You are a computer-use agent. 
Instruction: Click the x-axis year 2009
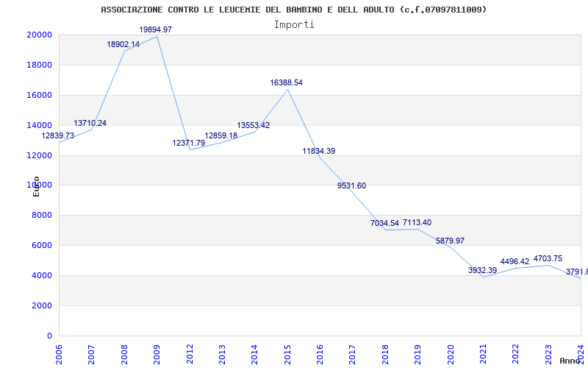pos(157,354)
